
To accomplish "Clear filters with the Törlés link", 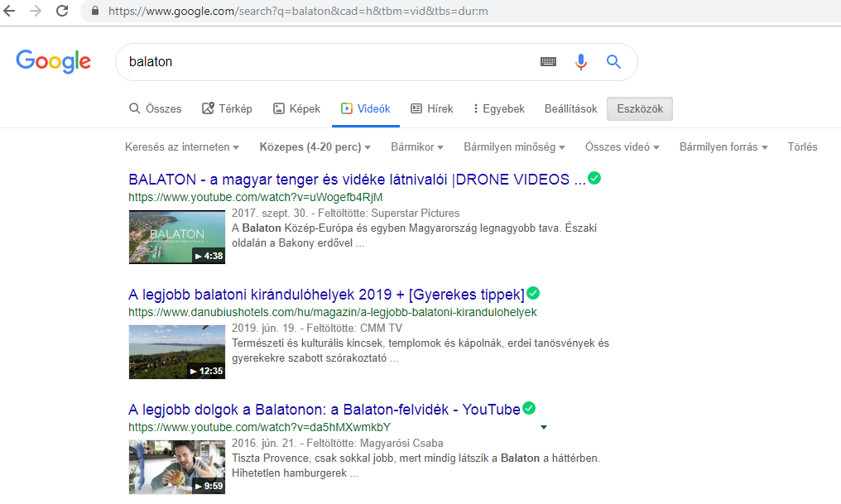I will (x=802, y=147).
